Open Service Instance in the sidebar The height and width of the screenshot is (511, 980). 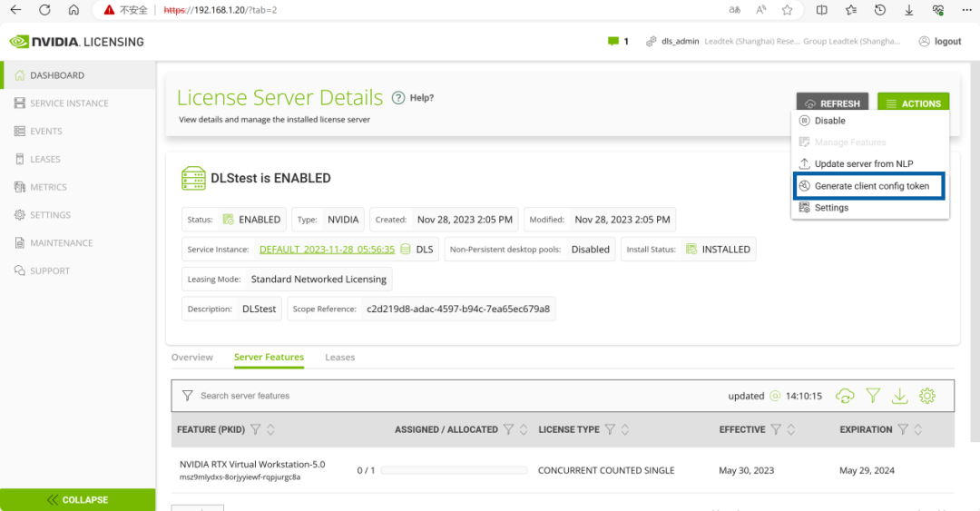(77, 103)
